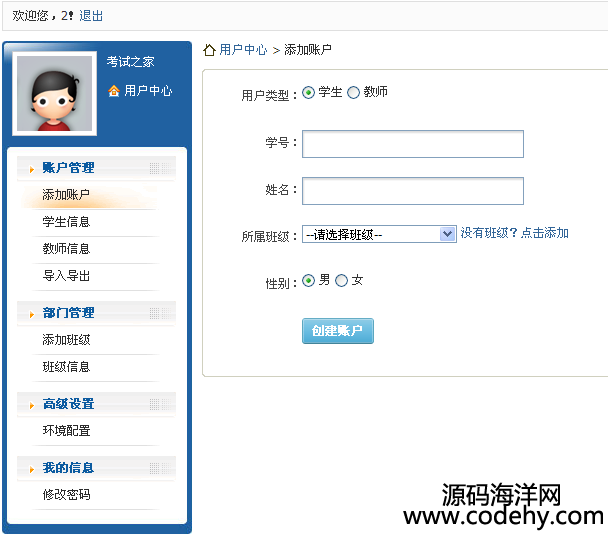The image size is (608, 536).
Task: Click the user avatar picture
Action: pyautogui.click(x=55, y=93)
